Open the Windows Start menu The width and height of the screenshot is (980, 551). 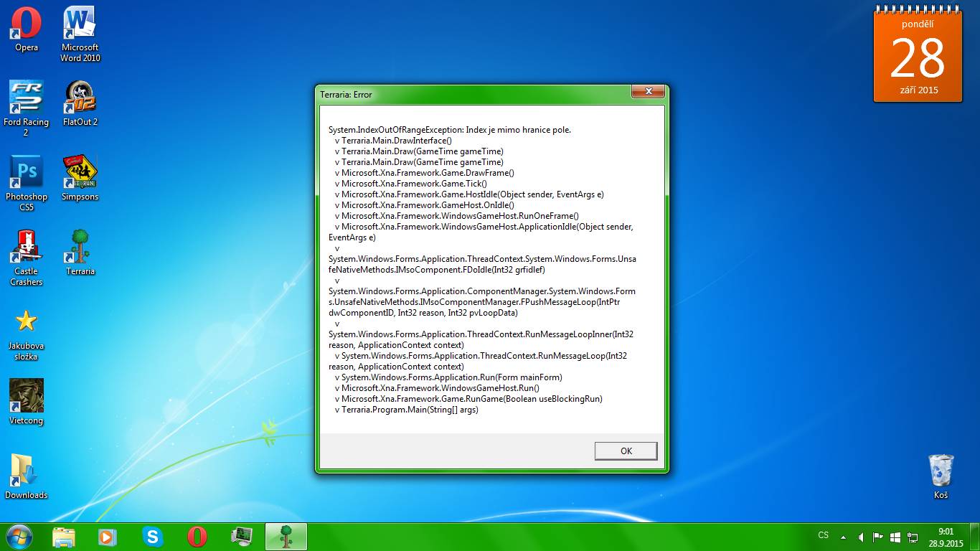click(x=19, y=537)
